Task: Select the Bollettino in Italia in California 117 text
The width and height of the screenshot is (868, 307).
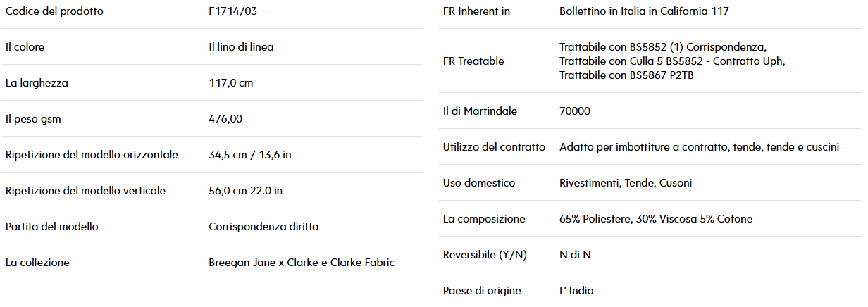Action: [644, 11]
